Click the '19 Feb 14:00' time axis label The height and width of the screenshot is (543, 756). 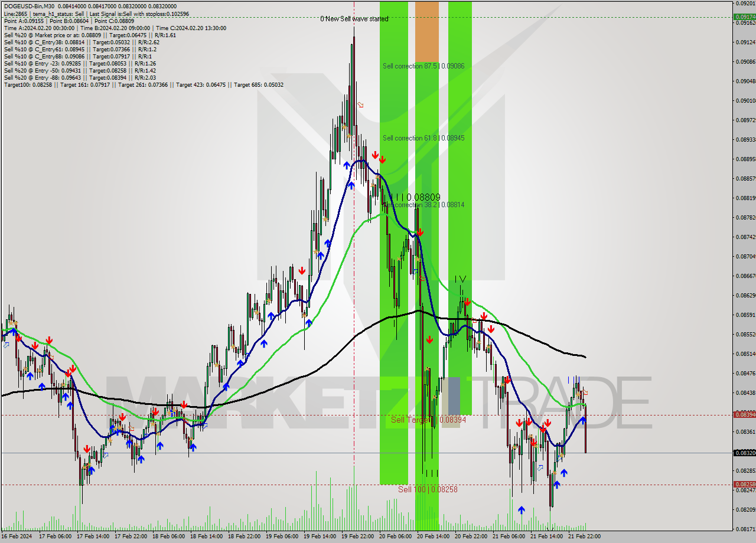pos(320,537)
